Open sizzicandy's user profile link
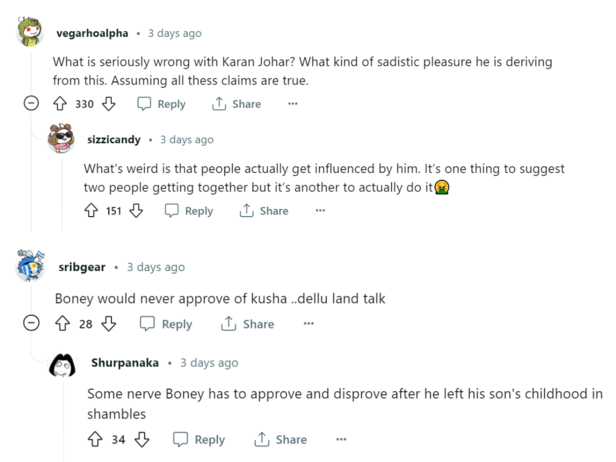This screenshot has width=616, height=462. click(x=114, y=139)
